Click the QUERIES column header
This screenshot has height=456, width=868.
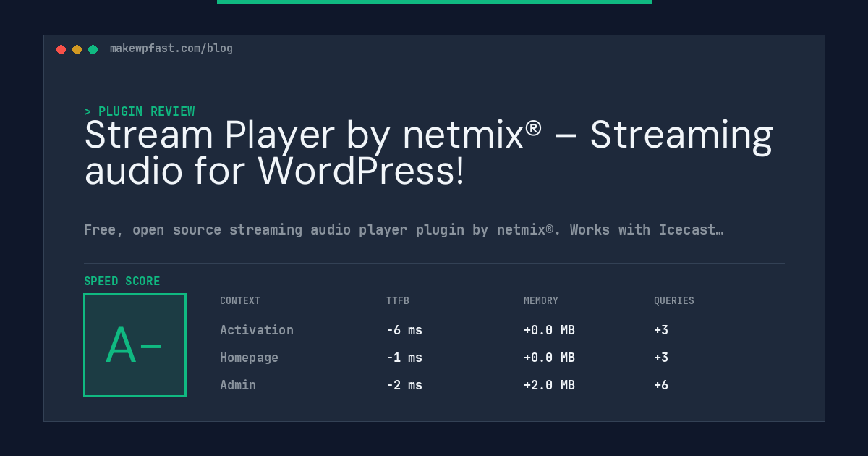tap(674, 300)
